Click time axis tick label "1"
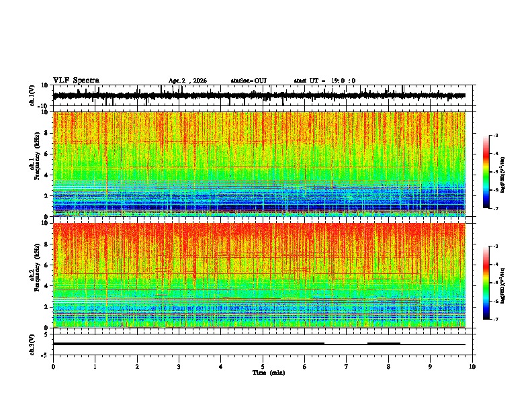 coord(95,367)
